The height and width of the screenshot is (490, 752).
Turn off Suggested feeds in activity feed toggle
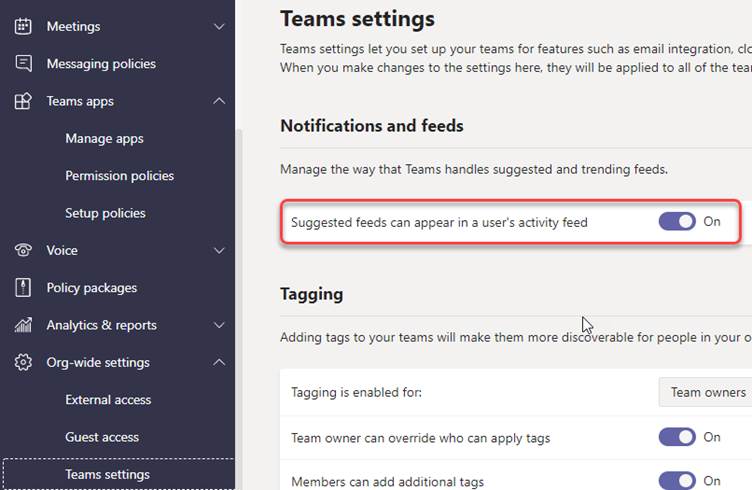[x=677, y=222]
